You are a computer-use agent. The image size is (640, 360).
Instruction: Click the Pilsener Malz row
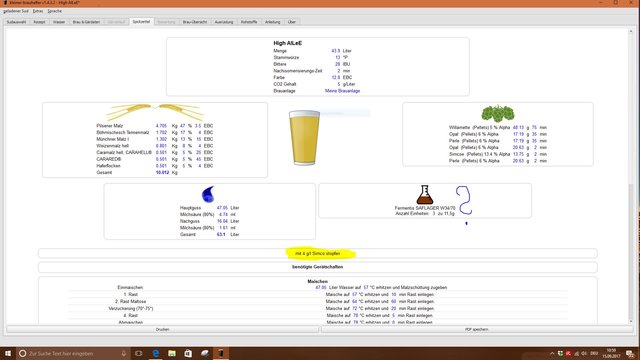coord(155,126)
